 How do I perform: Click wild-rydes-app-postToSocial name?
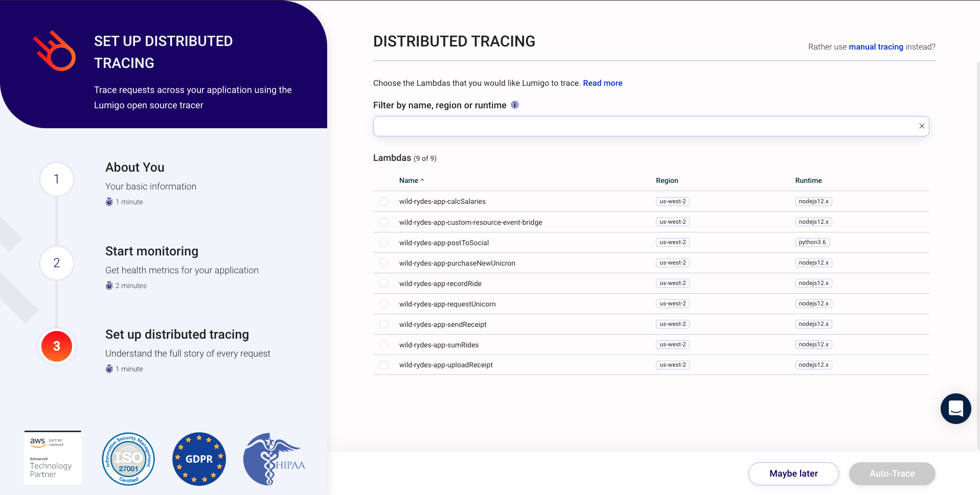[444, 243]
